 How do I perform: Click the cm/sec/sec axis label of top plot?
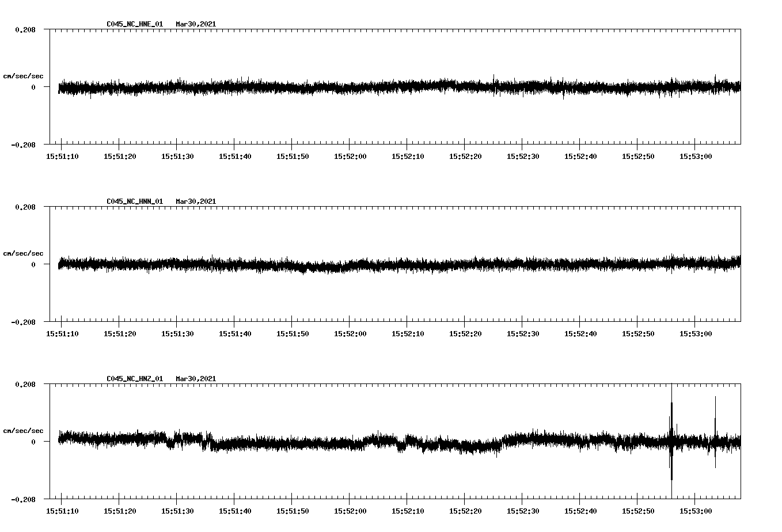pyautogui.click(x=24, y=75)
